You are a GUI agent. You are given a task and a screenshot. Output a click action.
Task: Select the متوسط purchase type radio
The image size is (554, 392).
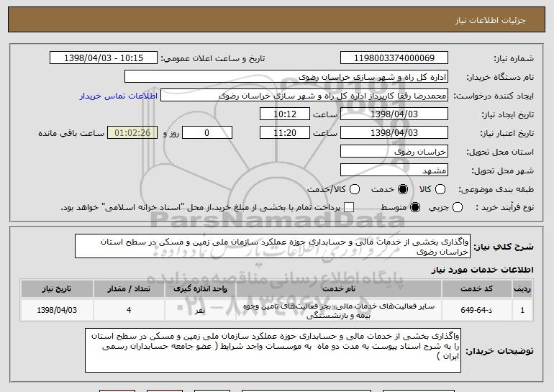(x=415, y=207)
